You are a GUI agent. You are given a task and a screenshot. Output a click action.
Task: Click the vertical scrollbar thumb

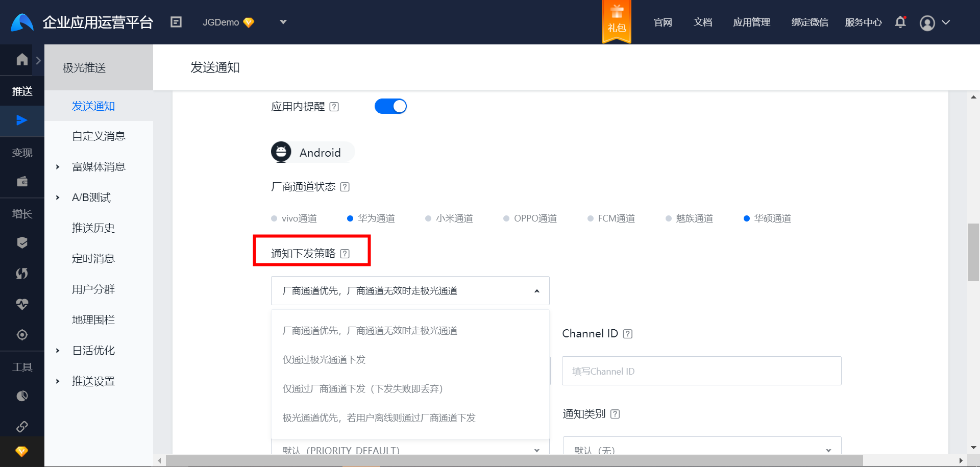973,252
